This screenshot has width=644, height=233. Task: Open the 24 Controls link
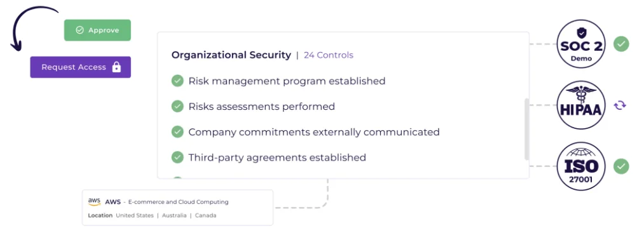click(329, 55)
